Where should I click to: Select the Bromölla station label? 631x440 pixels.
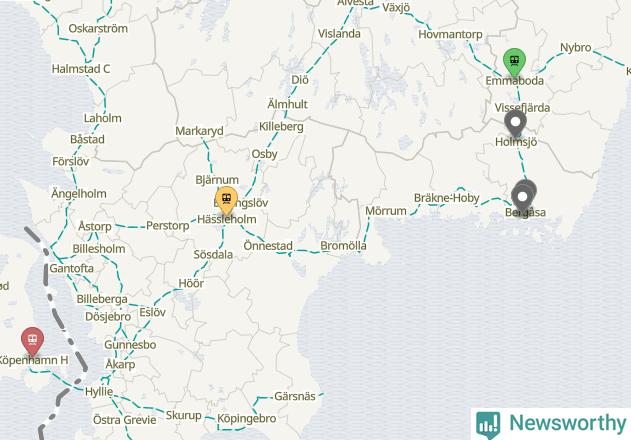(x=343, y=246)
